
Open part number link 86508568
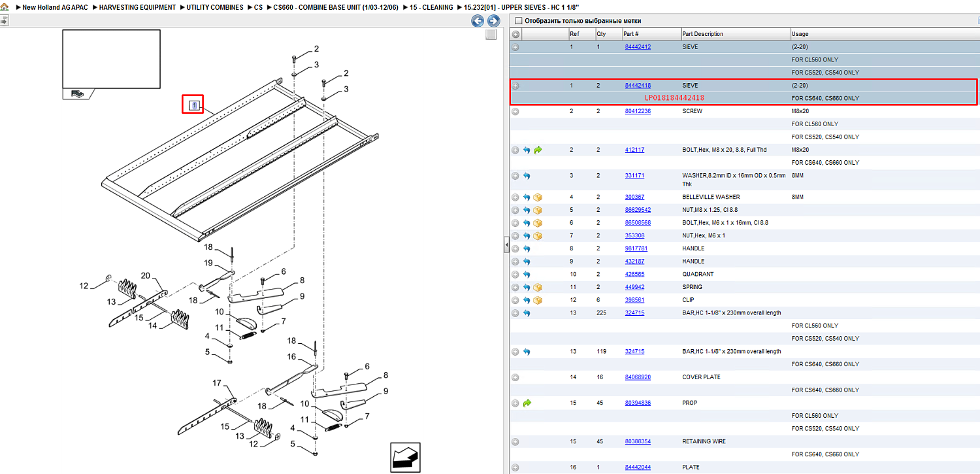tap(638, 222)
